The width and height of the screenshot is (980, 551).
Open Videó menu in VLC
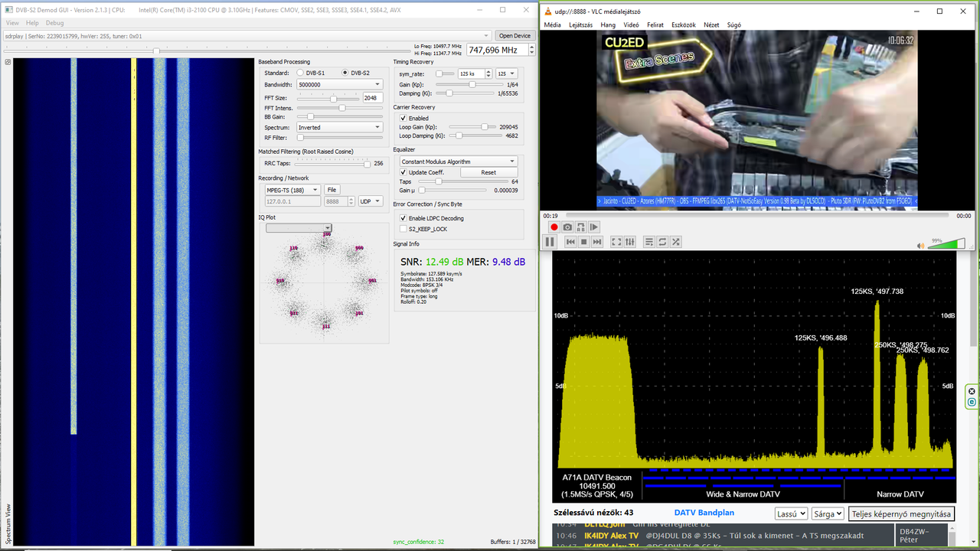(x=631, y=25)
